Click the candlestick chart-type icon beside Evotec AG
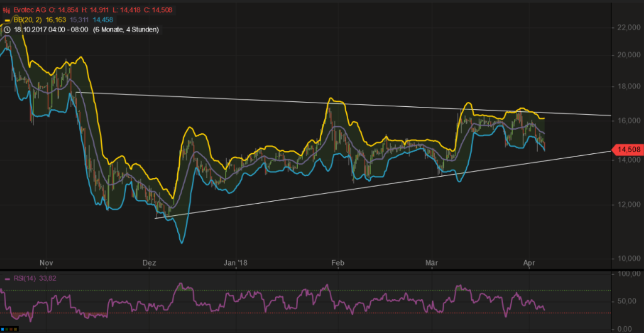The image size is (644, 333). 7,10
